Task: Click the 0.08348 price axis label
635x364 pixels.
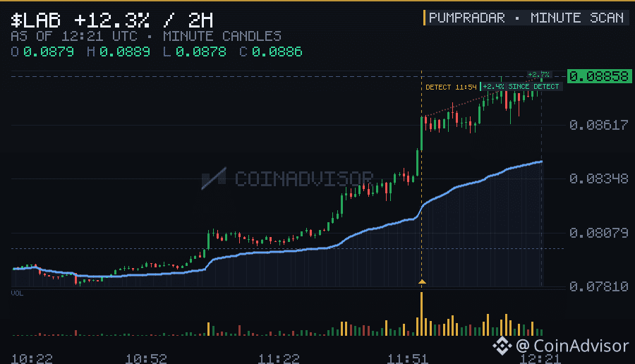Action: point(598,178)
